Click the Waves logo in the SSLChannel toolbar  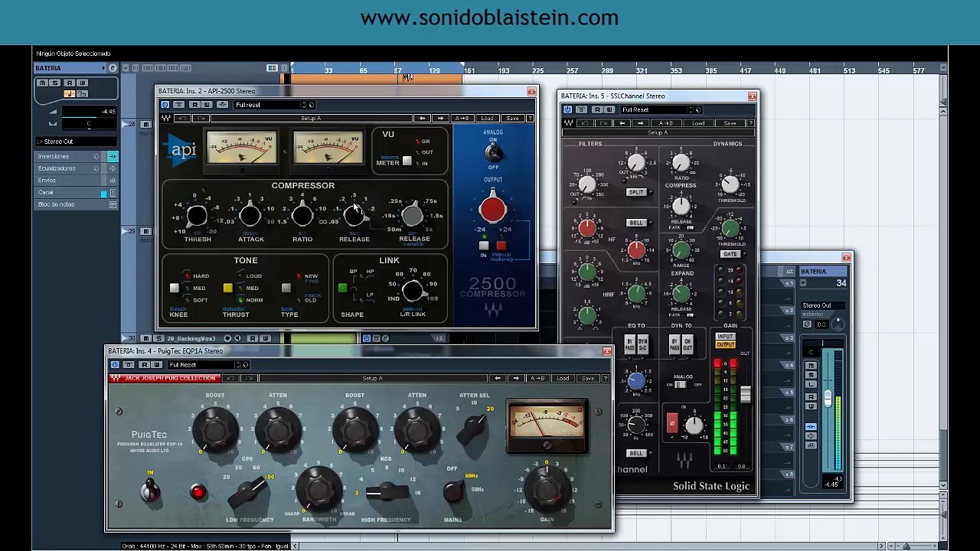[x=568, y=123]
